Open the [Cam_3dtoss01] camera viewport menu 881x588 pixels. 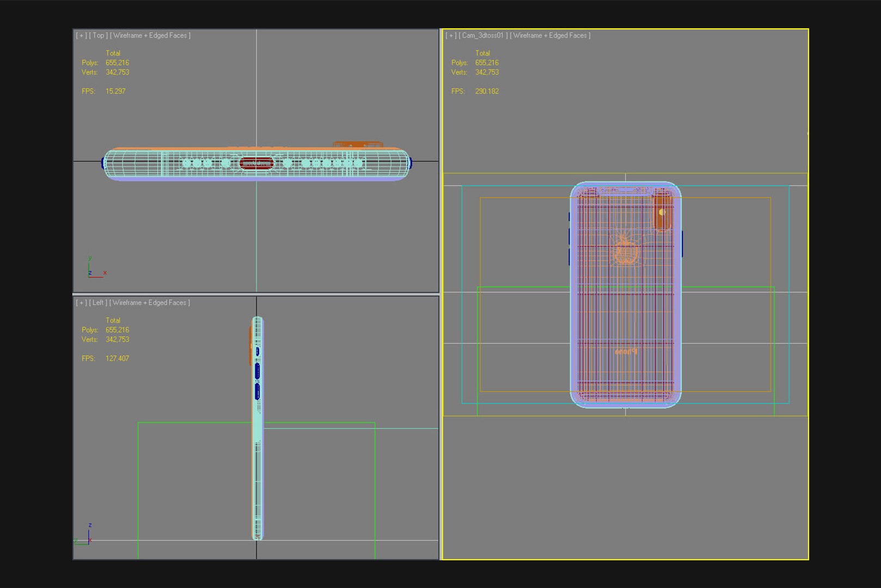(484, 35)
